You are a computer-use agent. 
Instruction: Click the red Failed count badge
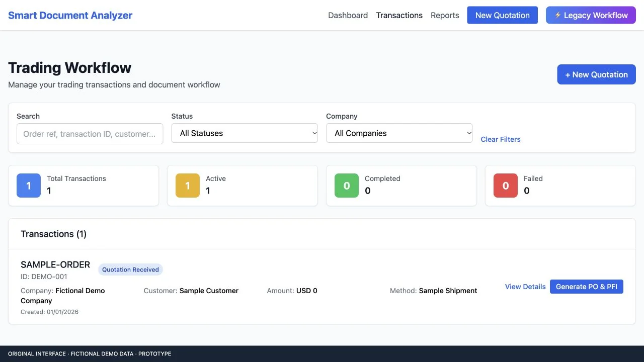(x=506, y=186)
